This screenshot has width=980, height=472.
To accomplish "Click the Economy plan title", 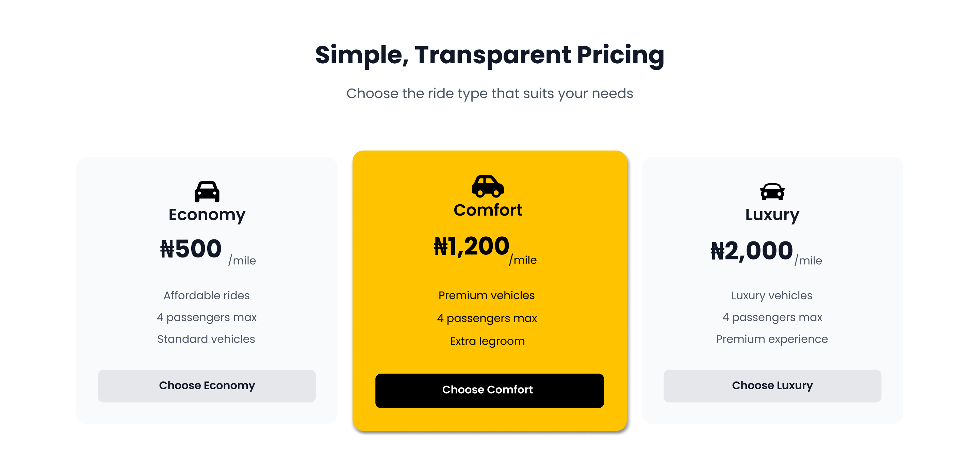I will [207, 215].
